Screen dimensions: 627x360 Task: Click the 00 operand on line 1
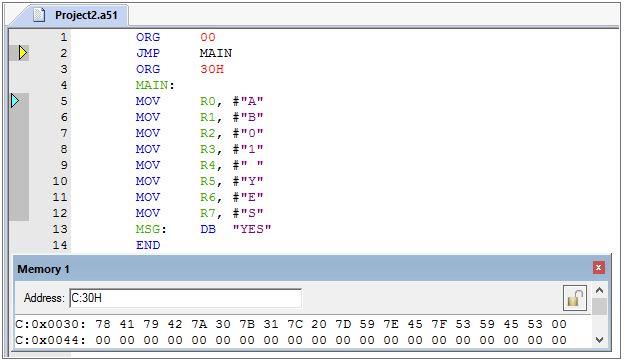coord(208,37)
